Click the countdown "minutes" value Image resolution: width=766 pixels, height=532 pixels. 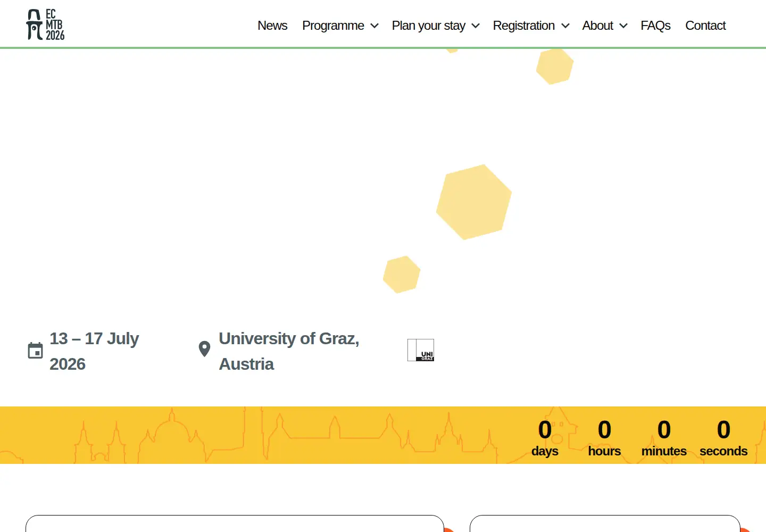664,429
